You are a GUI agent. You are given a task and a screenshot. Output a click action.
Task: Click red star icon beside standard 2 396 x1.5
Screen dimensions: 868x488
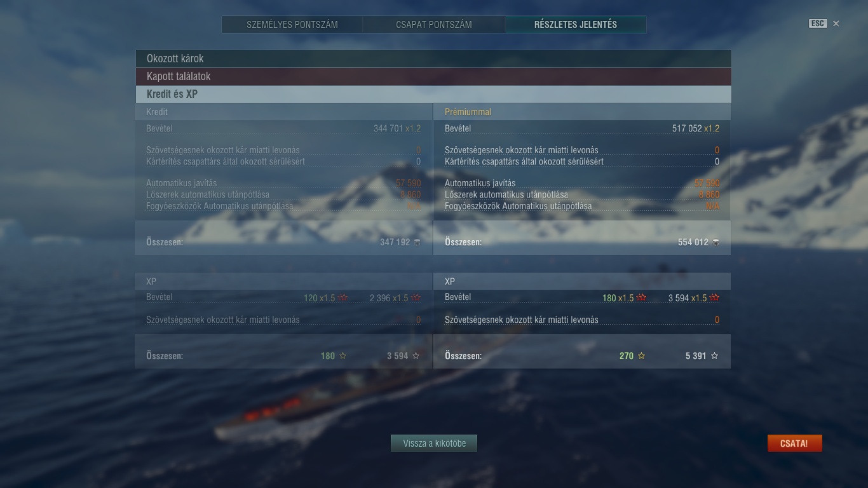pos(416,297)
